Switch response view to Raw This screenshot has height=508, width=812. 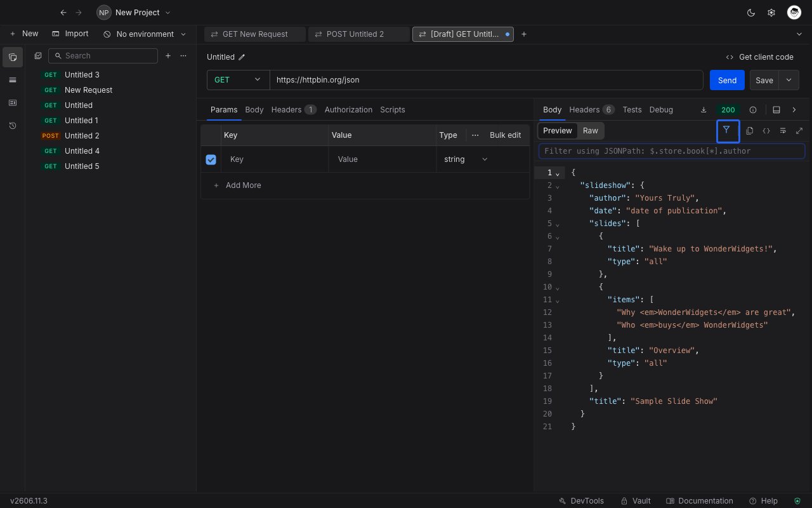coord(591,131)
